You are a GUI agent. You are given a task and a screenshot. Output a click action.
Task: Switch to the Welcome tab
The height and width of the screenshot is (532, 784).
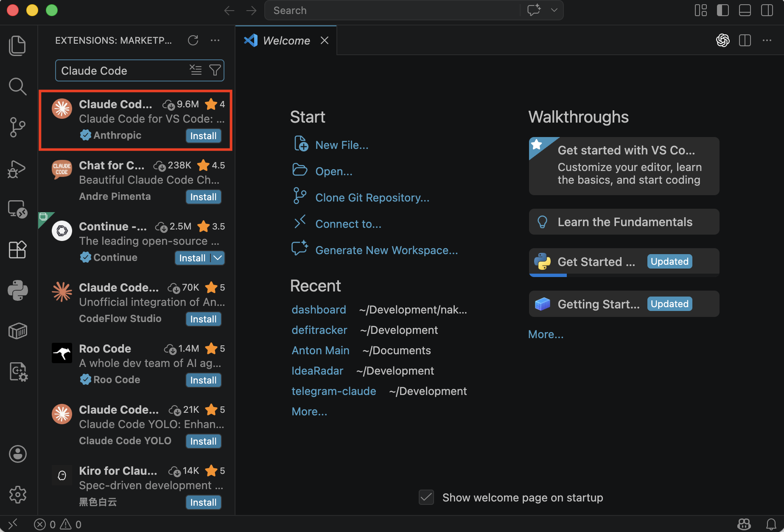(x=286, y=40)
